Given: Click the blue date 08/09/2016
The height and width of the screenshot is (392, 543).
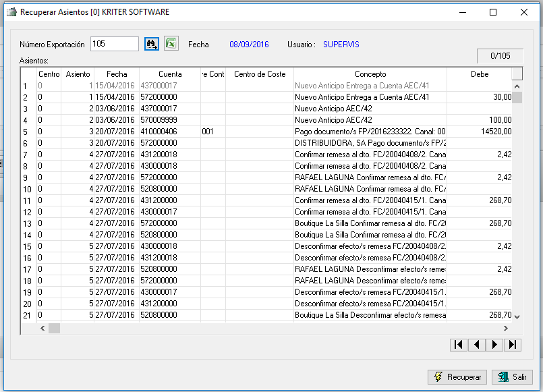Looking at the screenshot, I should click(249, 45).
